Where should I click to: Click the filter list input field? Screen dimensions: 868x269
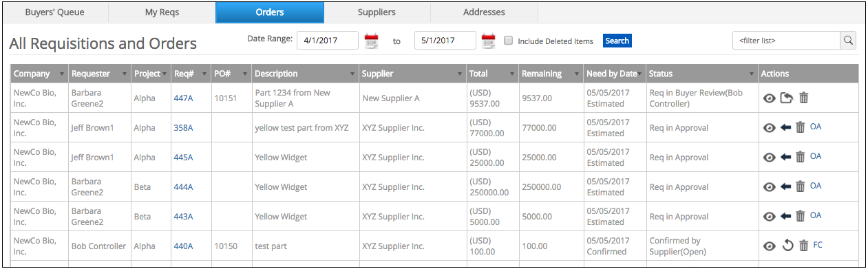[786, 41]
